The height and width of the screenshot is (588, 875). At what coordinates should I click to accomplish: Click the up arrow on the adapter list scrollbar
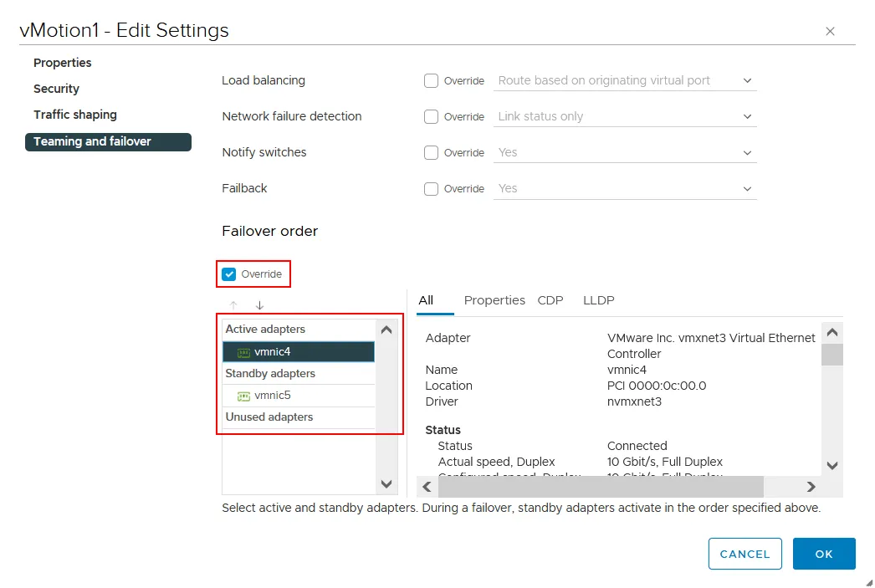pyautogui.click(x=386, y=330)
